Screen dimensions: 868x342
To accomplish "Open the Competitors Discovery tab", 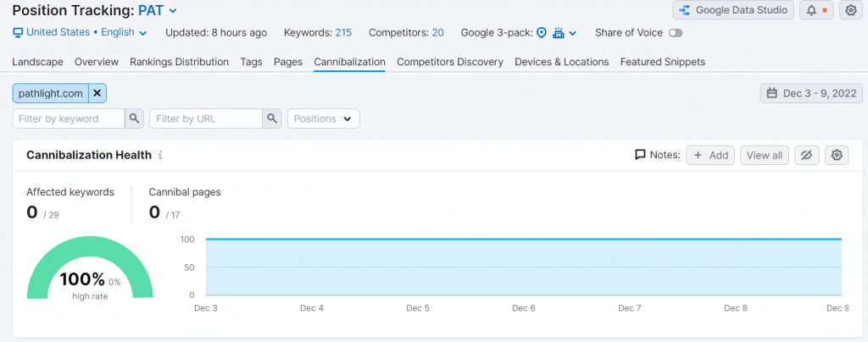I will coord(450,62).
